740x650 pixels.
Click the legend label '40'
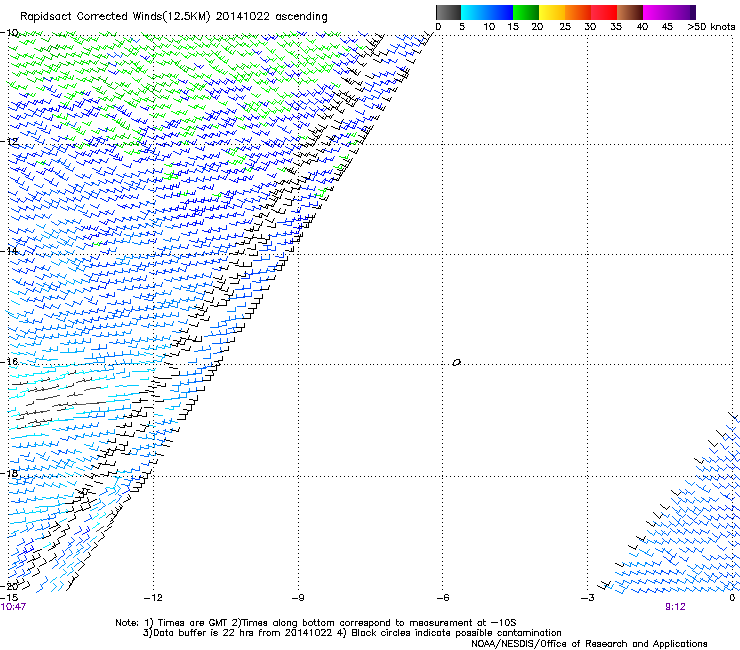pyautogui.click(x=642, y=27)
